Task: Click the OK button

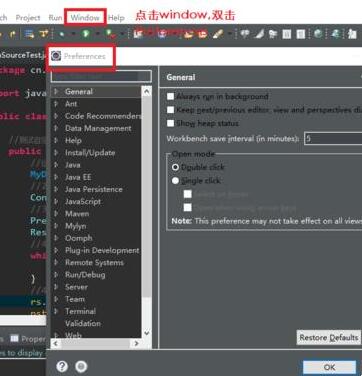Action: [x=329, y=367]
